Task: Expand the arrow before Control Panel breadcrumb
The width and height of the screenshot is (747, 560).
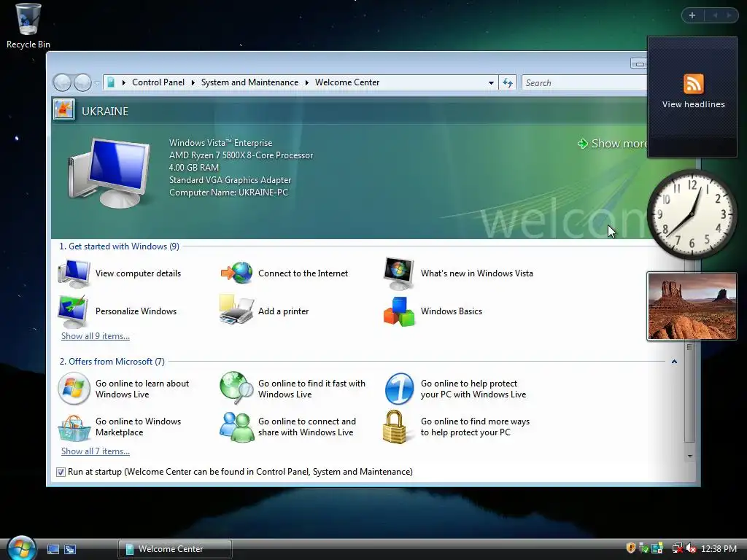Action: click(x=123, y=82)
